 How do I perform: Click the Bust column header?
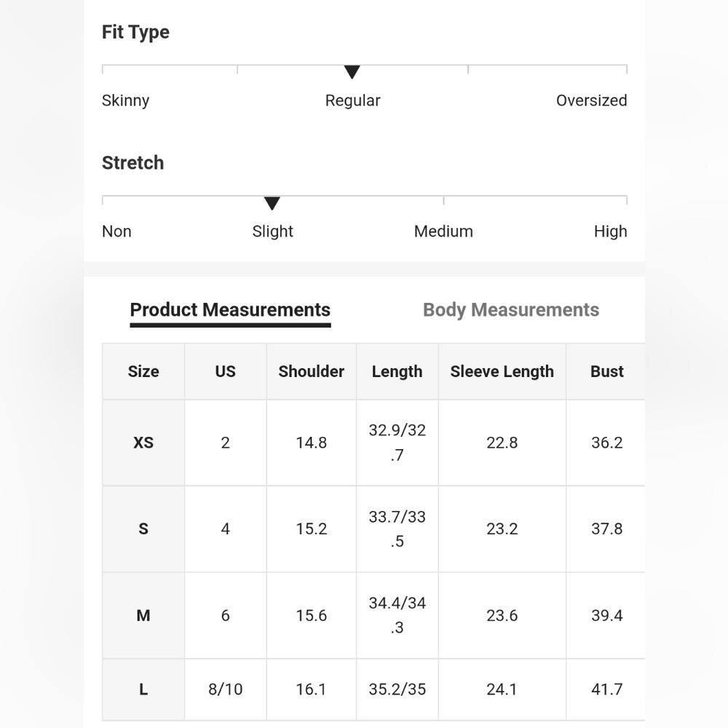(606, 371)
